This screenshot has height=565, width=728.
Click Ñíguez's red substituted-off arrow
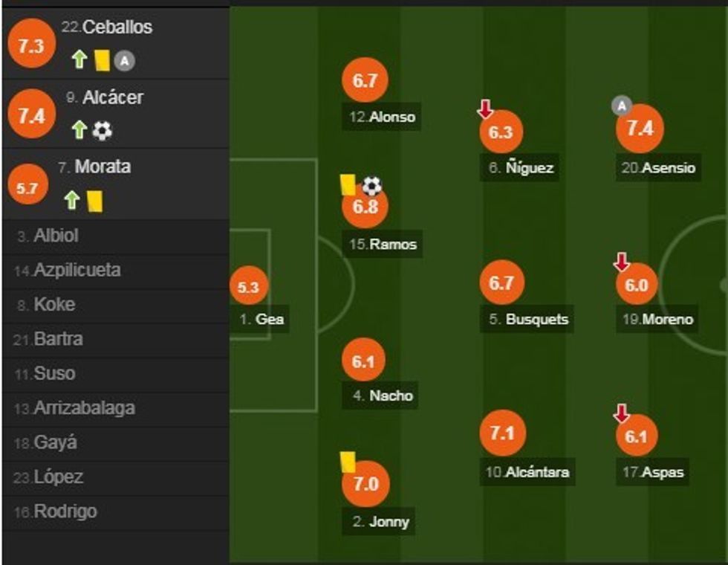(x=485, y=110)
